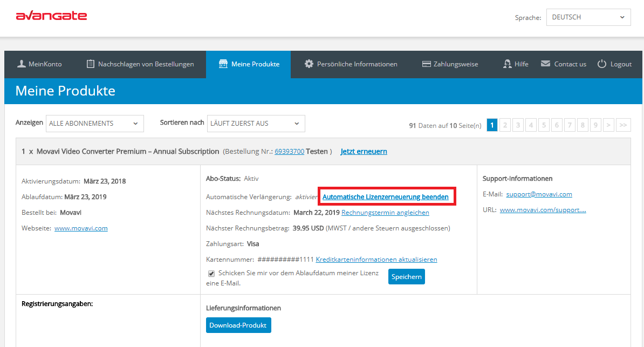
Task: Click the Support-Informationen heading
Action: point(517,179)
